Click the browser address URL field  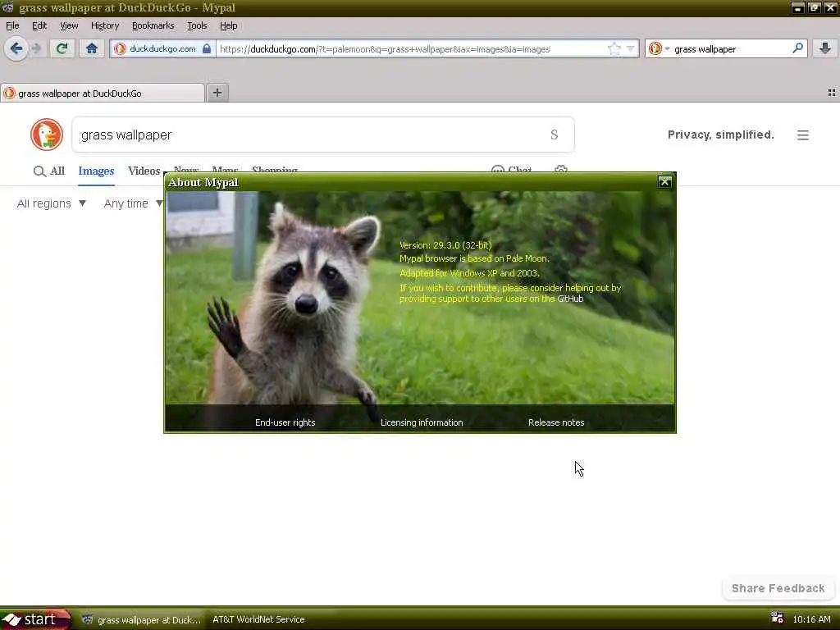[x=412, y=48]
